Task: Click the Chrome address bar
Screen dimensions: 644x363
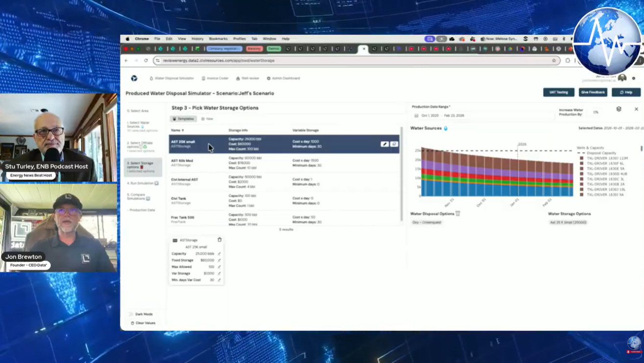Action: (x=357, y=60)
